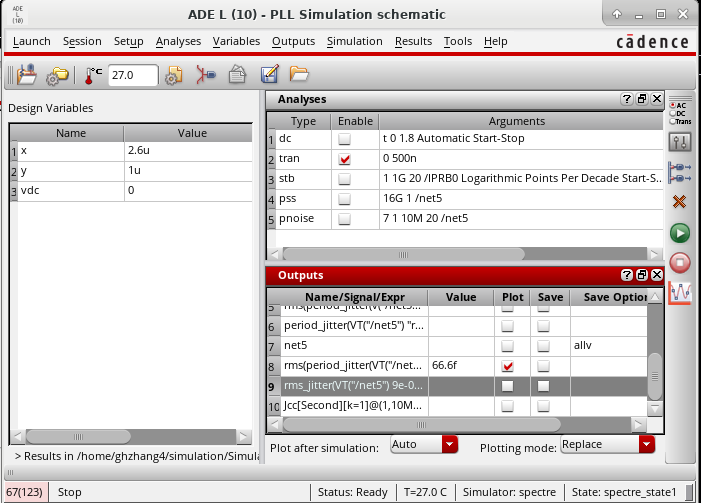Stop simulation with the red stop button
This screenshot has width=701, height=503.
pyautogui.click(x=680, y=262)
